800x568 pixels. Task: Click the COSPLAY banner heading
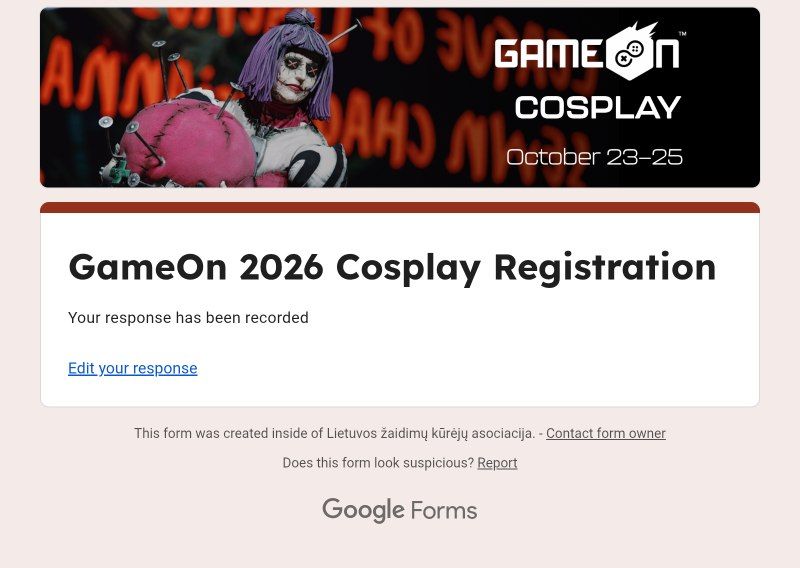tap(597, 108)
